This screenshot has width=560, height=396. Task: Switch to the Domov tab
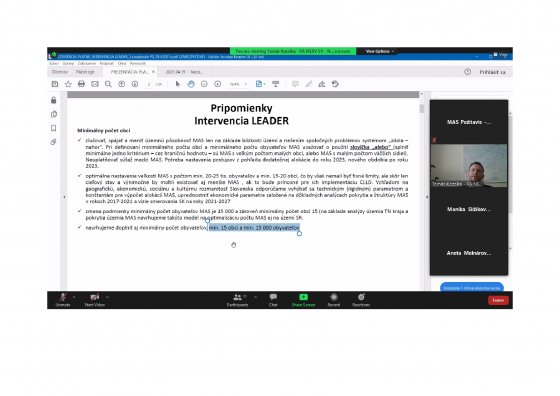(x=59, y=72)
